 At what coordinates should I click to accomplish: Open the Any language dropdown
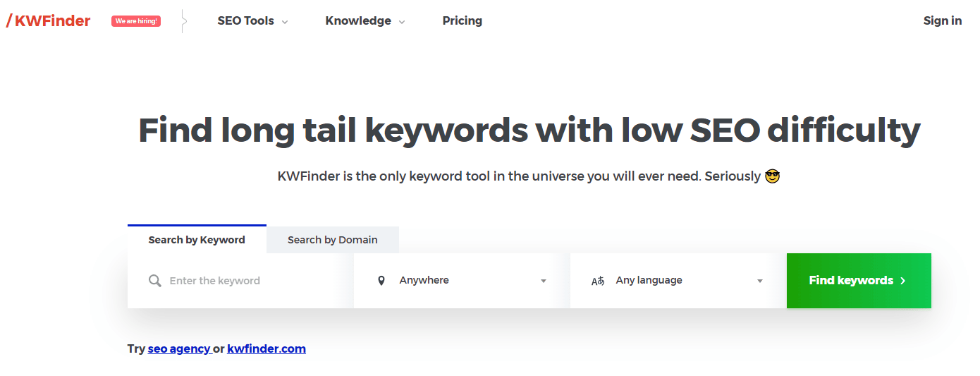678,281
